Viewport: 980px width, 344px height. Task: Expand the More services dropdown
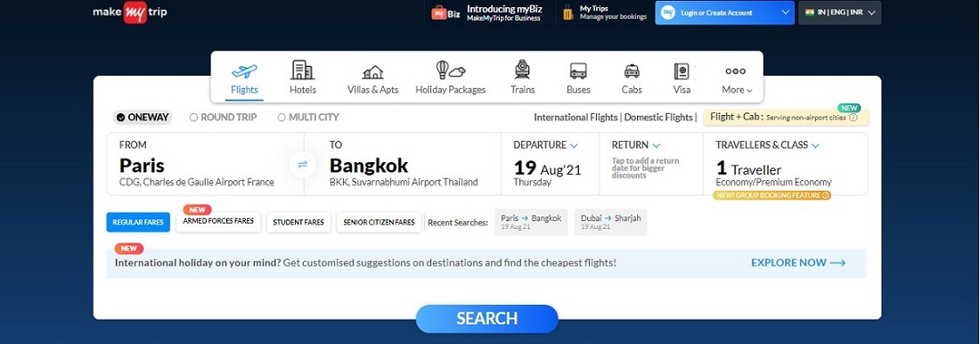(x=736, y=78)
